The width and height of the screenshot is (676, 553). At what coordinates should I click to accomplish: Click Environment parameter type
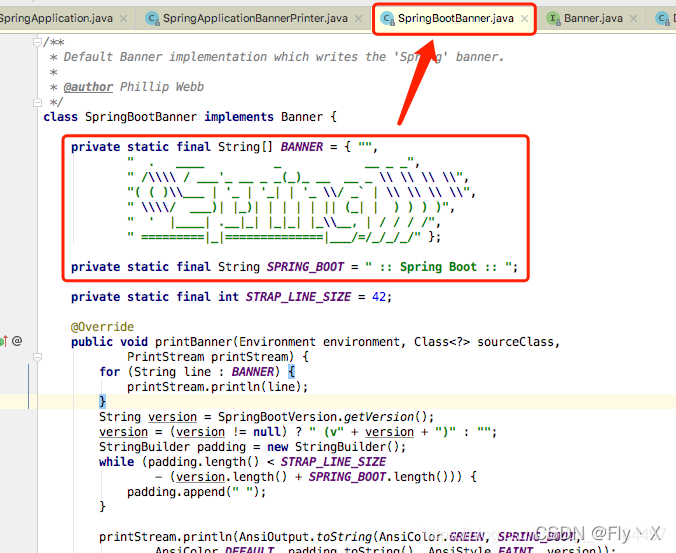(277, 342)
